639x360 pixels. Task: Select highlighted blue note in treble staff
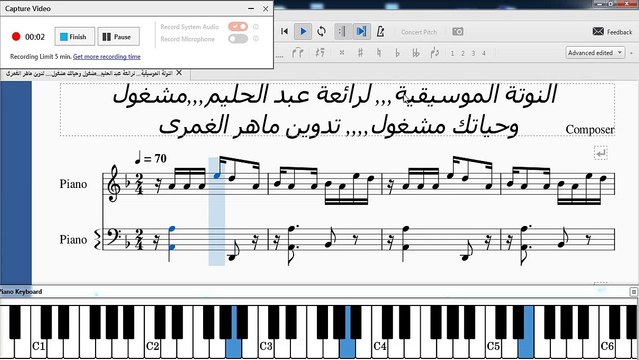[218, 175]
